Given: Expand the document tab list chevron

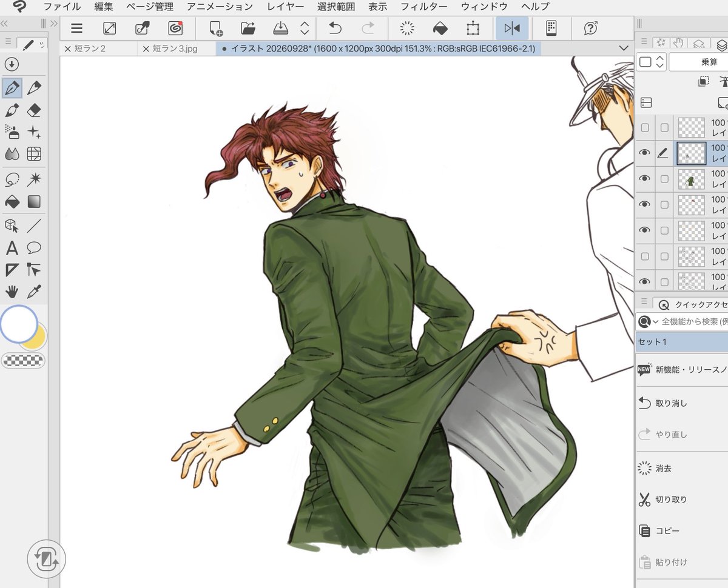Looking at the screenshot, I should point(623,48).
